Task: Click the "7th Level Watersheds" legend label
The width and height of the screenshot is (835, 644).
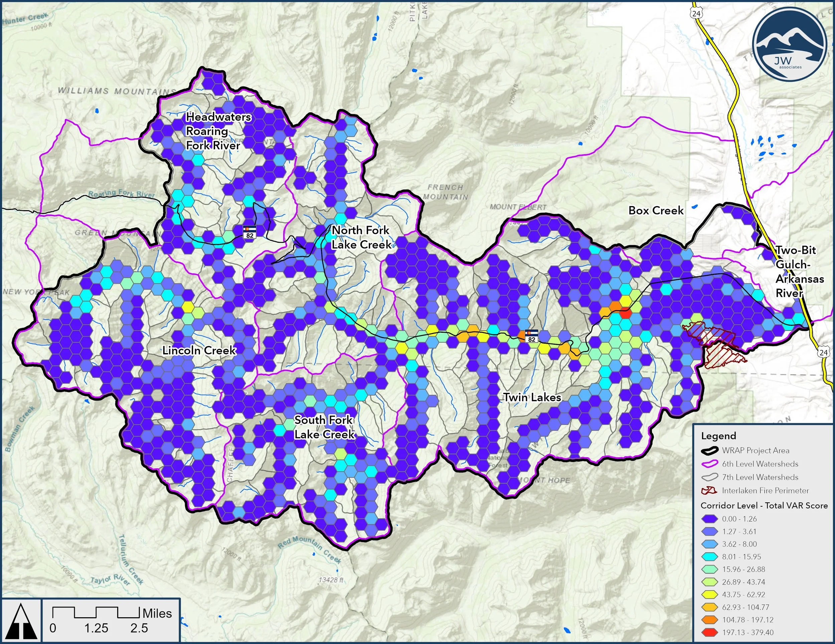Action: tap(760, 477)
